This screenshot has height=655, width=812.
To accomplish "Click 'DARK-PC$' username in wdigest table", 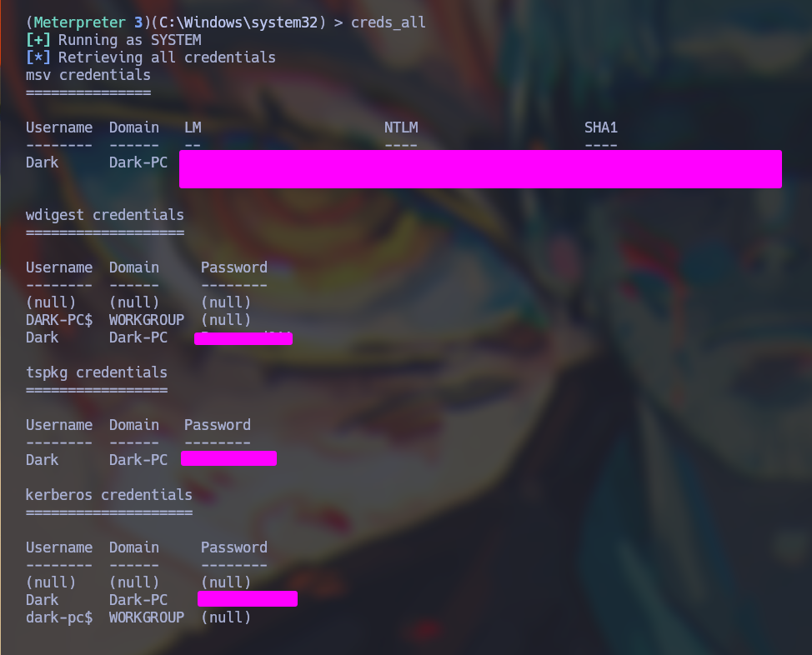I will [x=59, y=320].
